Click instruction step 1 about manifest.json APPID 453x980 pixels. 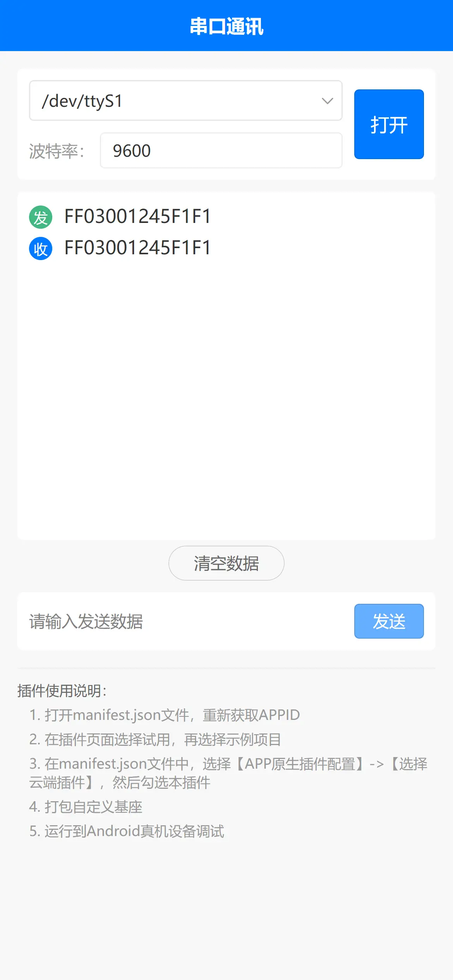tap(165, 715)
